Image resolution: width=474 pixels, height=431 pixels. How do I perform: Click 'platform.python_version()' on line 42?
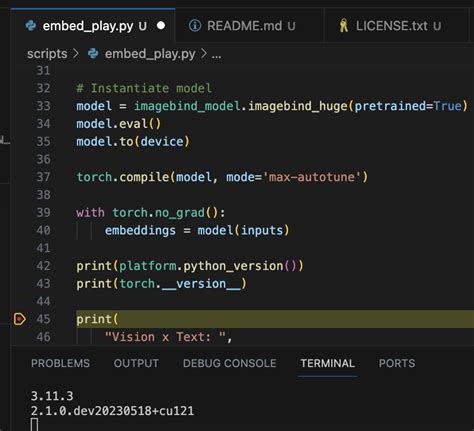click(208, 266)
